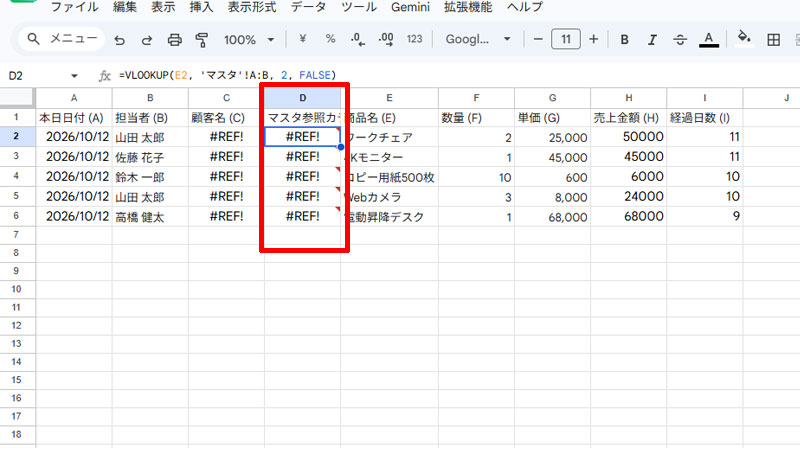Increase decimal places icon

386,39
